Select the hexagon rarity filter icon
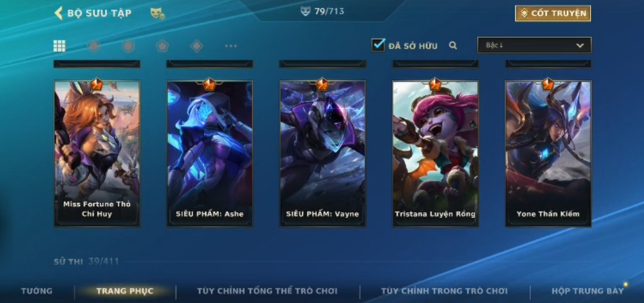Screen dimensions: 644x303 coord(128,46)
